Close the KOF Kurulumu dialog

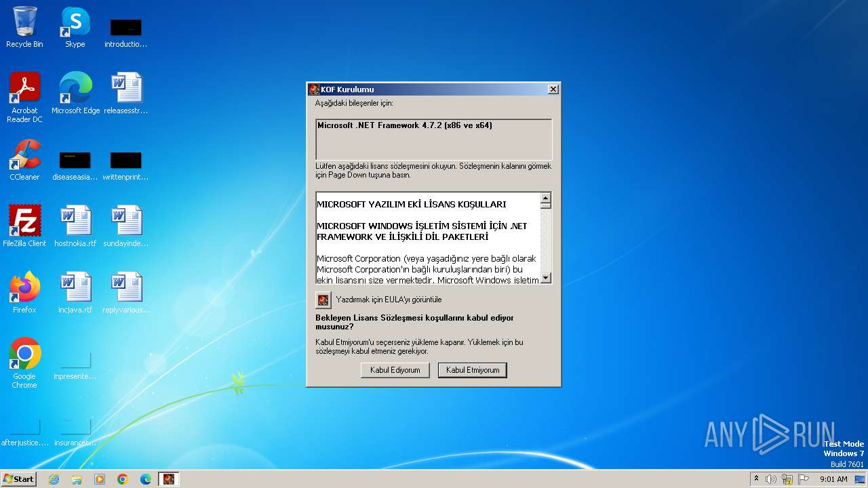click(x=553, y=89)
